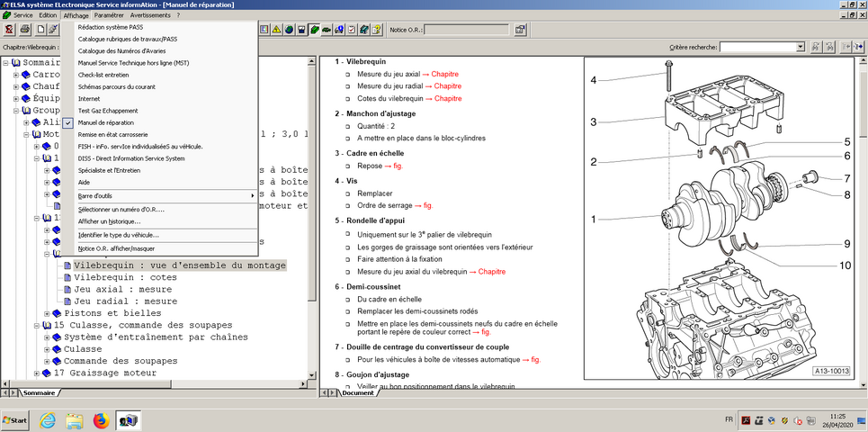
Task: Click the first binoculars search icon
Action: click(x=816, y=47)
